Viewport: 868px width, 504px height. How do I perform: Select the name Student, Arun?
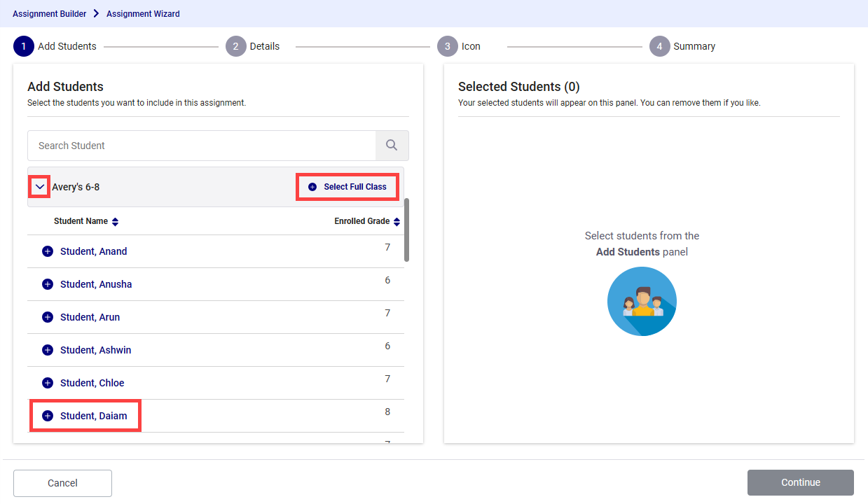[90, 317]
